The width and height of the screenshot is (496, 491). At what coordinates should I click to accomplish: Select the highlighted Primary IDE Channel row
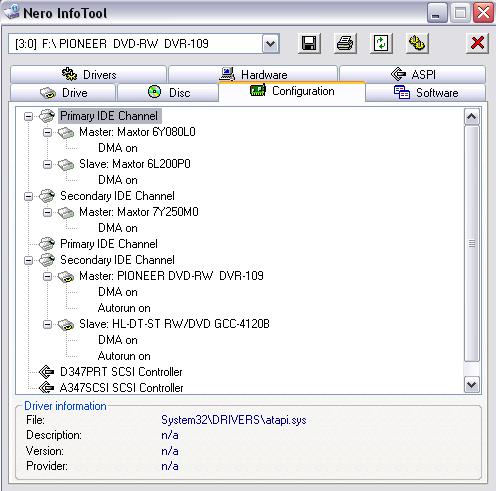[x=109, y=116]
